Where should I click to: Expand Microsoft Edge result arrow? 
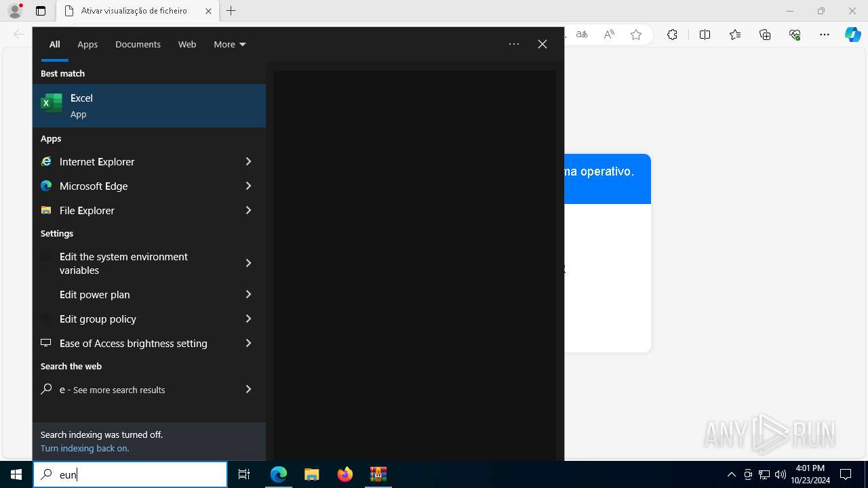pyautogui.click(x=248, y=186)
